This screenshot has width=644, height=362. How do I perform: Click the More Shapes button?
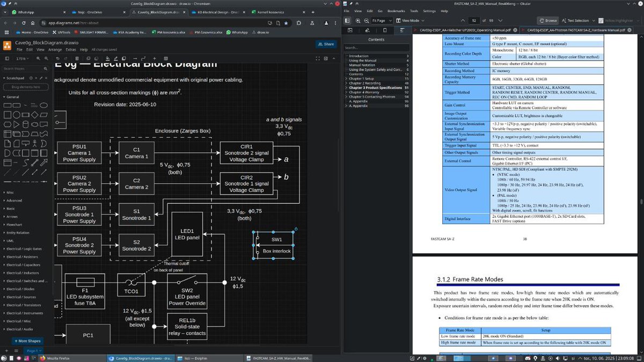click(27, 341)
